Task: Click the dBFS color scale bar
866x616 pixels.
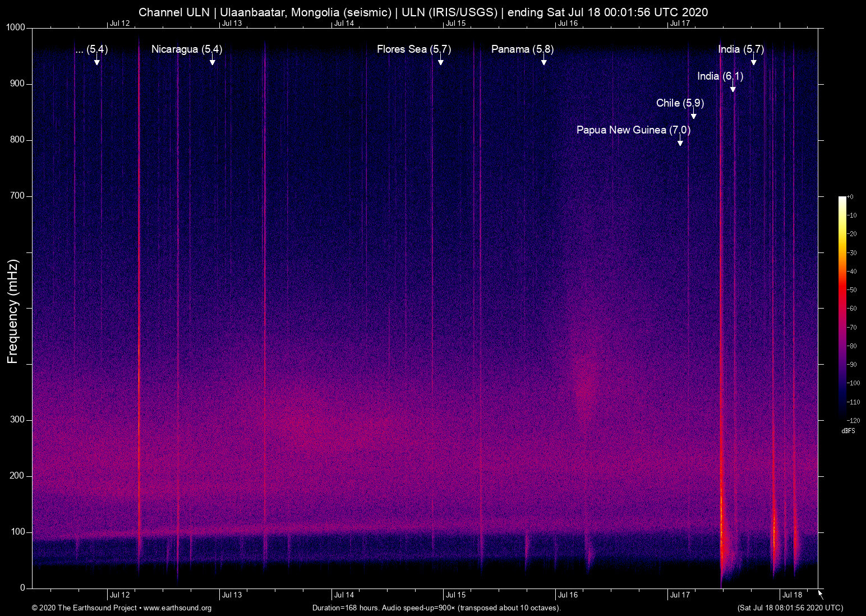Action: [842, 307]
